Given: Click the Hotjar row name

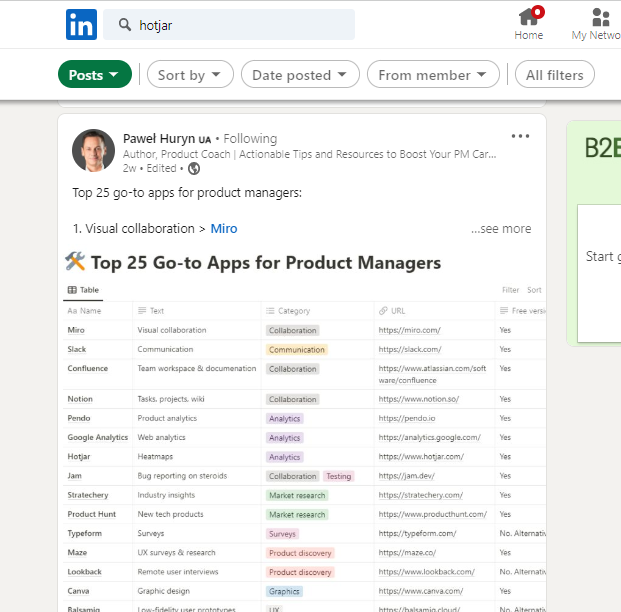Looking at the screenshot, I should [79, 457].
